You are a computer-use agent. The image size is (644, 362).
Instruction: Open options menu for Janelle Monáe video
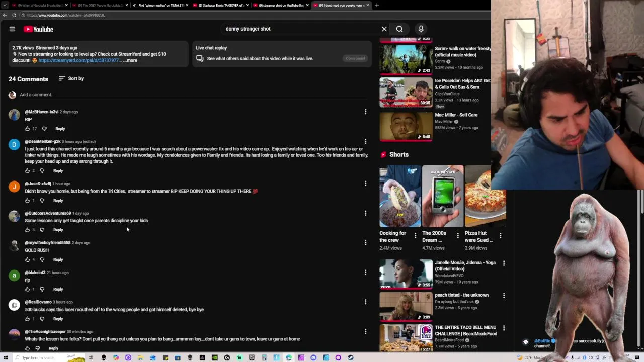click(504, 263)
